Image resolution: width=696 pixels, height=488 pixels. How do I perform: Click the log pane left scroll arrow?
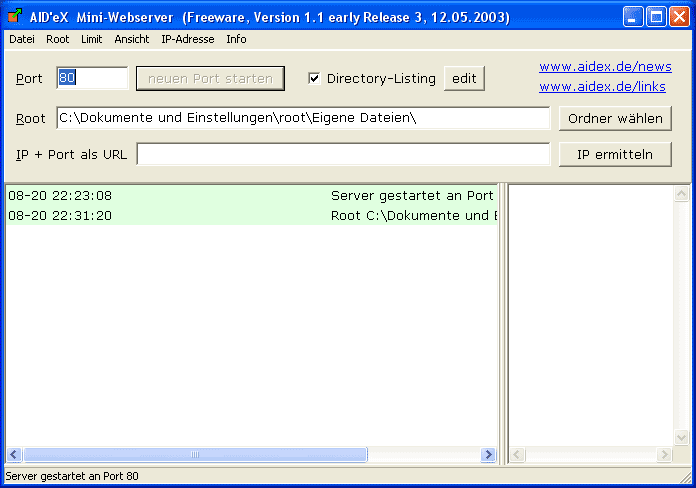[14, 455]
